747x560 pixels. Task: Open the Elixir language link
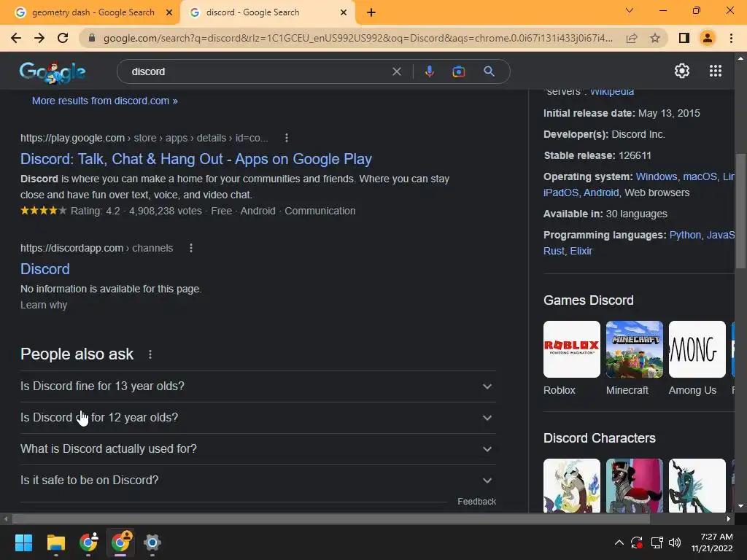581,251
